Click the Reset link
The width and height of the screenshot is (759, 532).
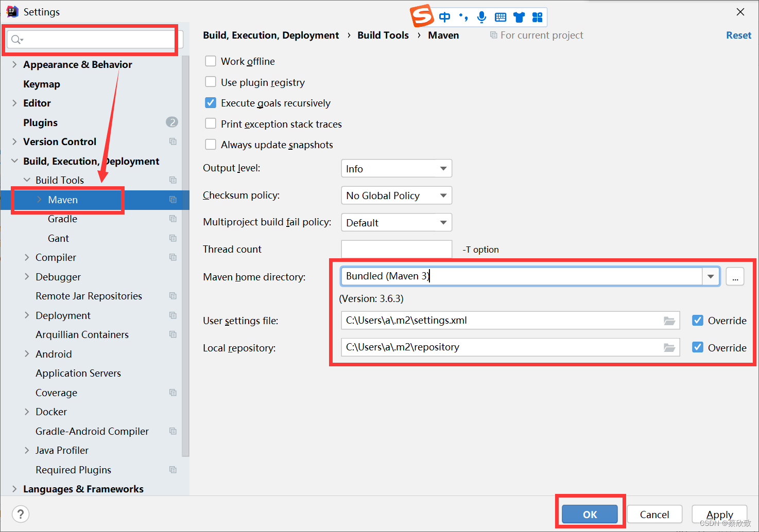tap(738, 35)
